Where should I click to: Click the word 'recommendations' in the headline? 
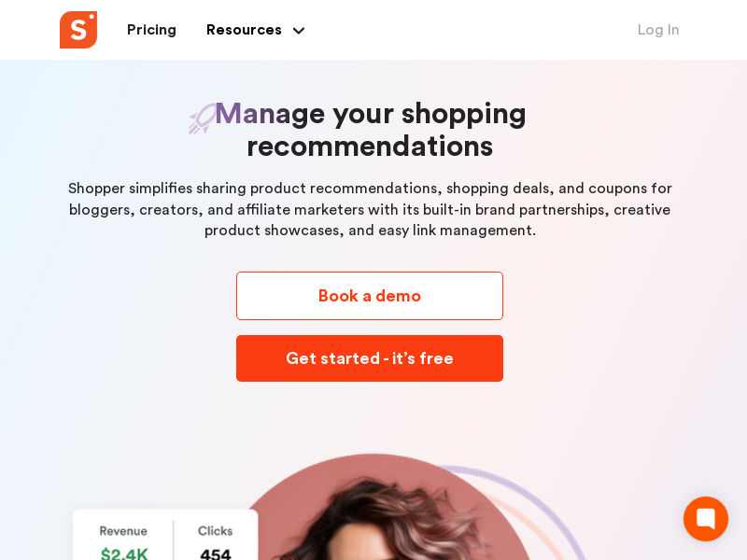click(370, 147)
